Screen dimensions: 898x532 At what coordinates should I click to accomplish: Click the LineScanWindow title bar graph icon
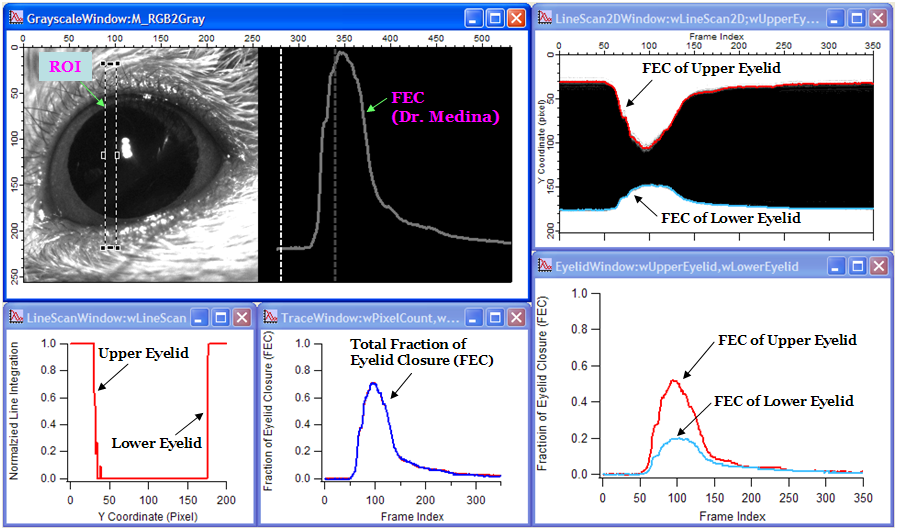[16, 317]
